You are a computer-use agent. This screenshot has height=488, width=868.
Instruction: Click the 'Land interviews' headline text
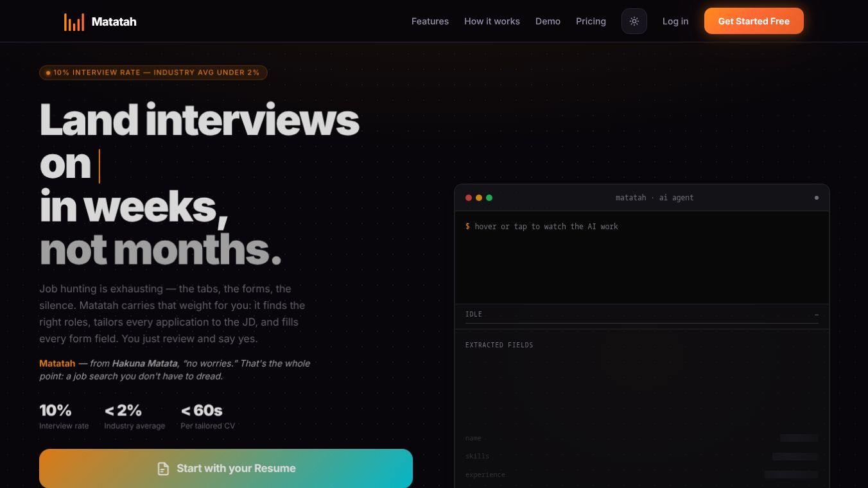(200, 120)
